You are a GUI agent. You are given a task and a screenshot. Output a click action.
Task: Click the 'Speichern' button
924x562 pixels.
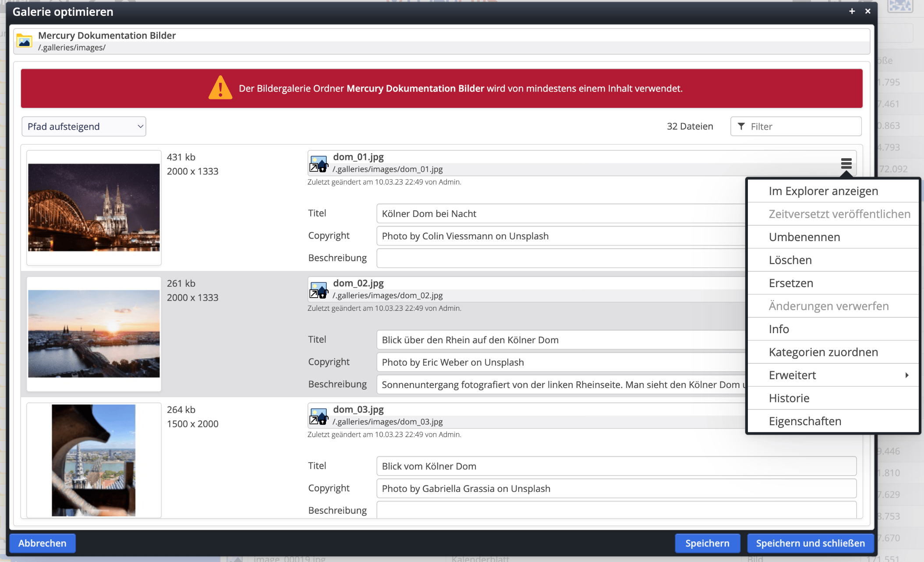[707, 543]
